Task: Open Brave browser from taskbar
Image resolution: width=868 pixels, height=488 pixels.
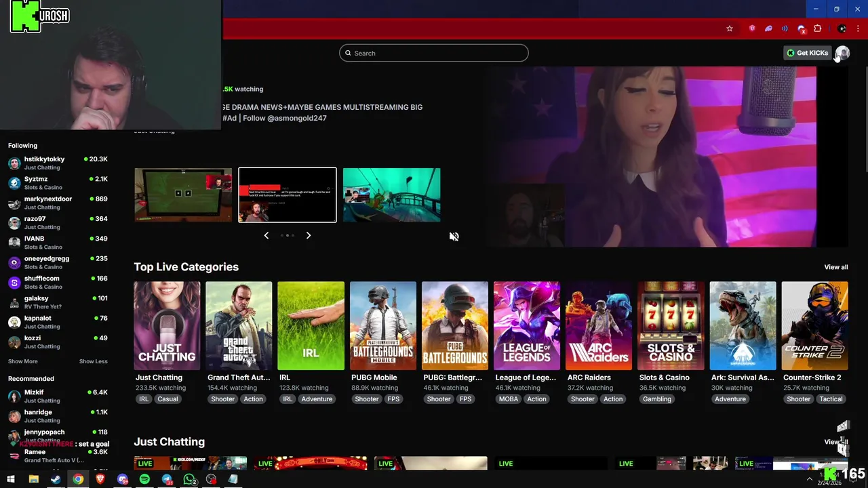Action: pyautogui.click(x=100, y=479)
